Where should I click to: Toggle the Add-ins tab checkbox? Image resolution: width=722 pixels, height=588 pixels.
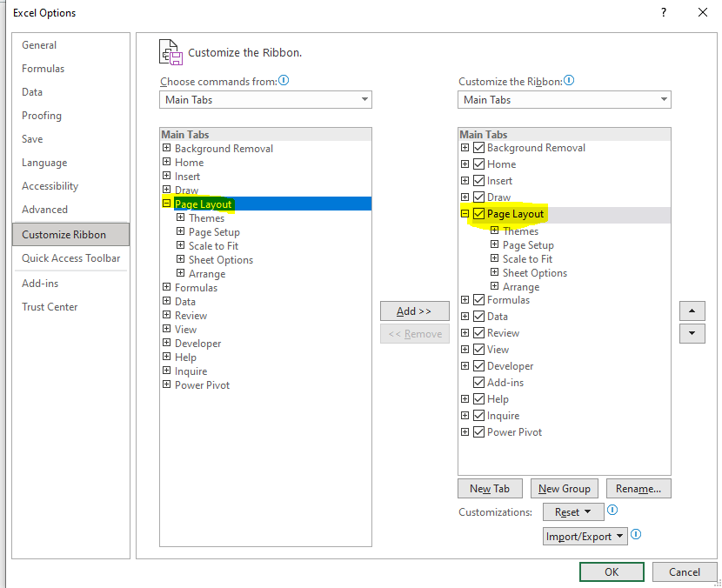coord(479,383)
